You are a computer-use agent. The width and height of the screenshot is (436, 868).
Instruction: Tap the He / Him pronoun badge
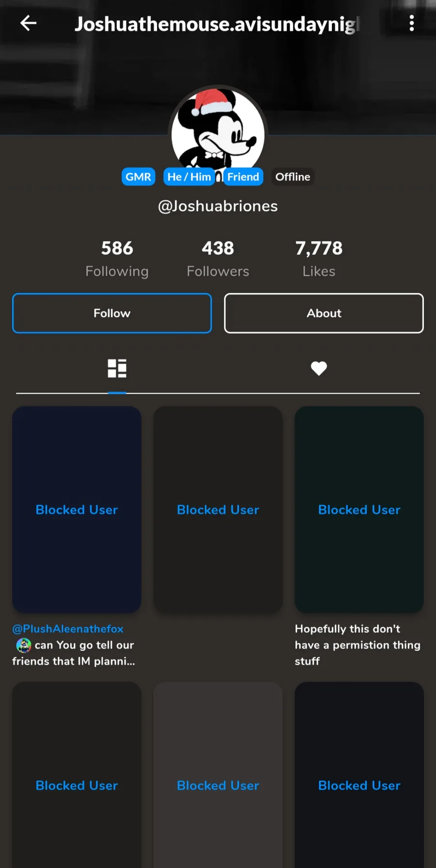click(189, 177)
